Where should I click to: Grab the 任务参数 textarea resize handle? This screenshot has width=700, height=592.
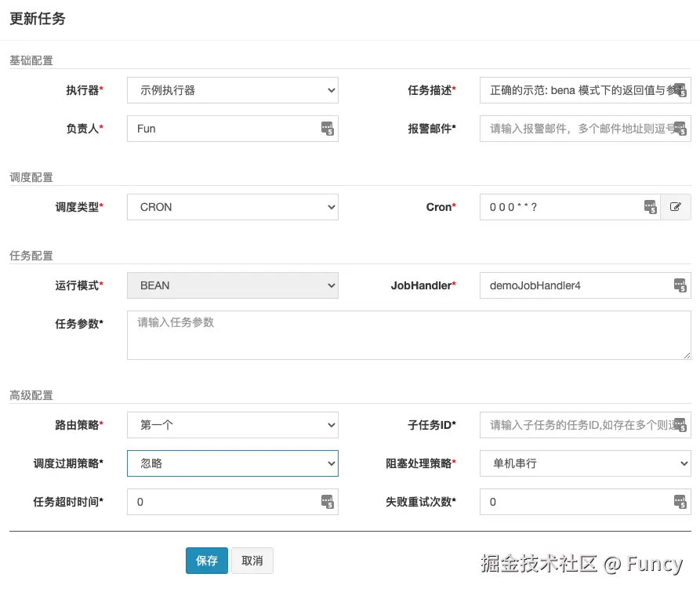(x=687, y=355)
